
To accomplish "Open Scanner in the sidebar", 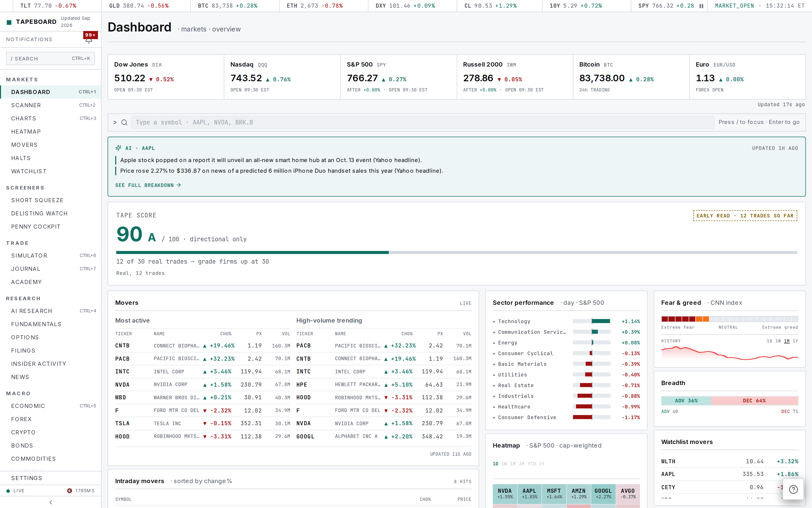I will click(x=51, y=105).
